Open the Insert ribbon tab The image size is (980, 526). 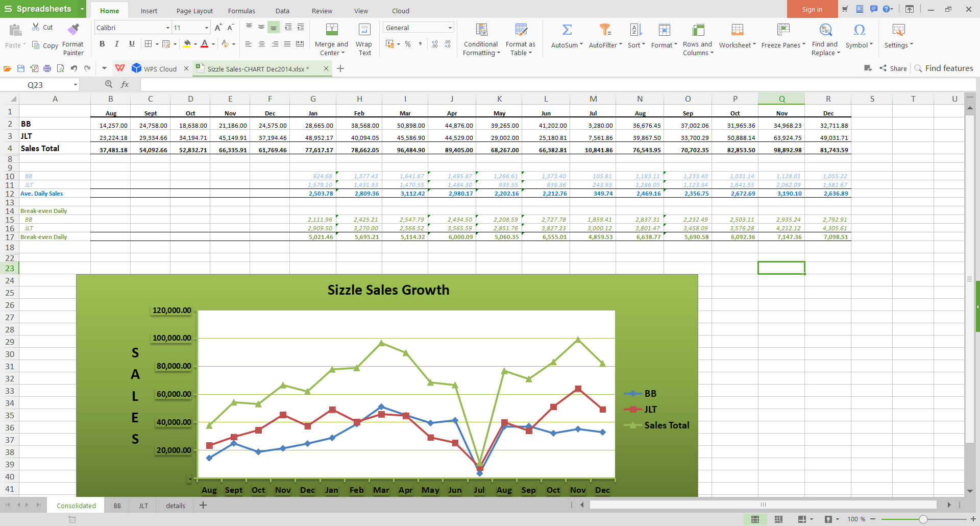[149, 11]
